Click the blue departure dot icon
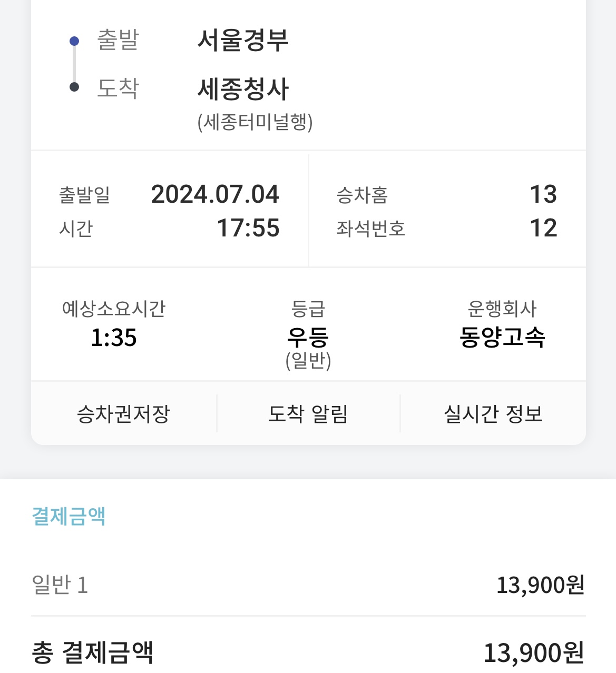616x673 pixels. (74, 41)
